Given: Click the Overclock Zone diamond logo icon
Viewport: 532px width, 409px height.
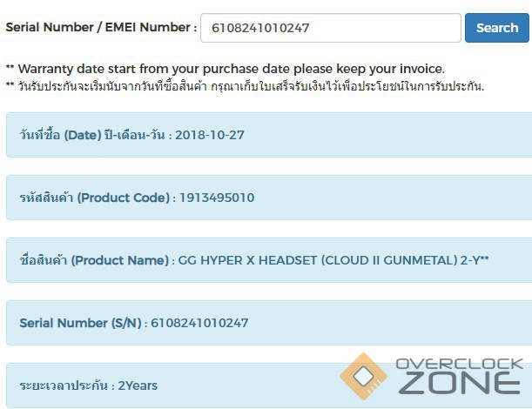Looking at the screenshot, I should (x=363, y=376).
